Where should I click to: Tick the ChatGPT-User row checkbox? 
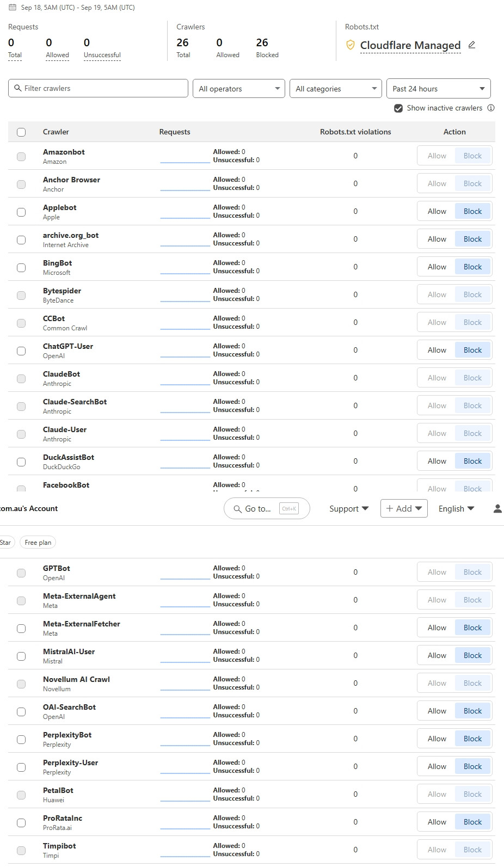point(21,351)
